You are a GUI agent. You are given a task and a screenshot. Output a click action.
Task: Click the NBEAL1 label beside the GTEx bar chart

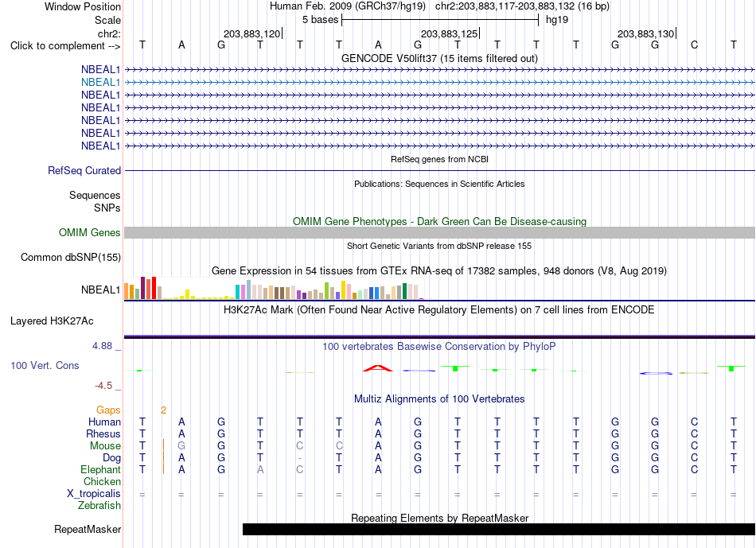(100, 290)
